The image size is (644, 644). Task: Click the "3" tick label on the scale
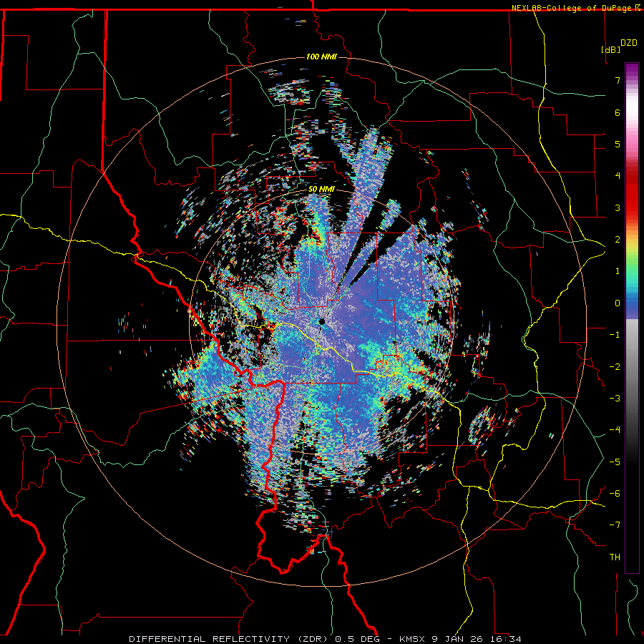click(618, 208)
